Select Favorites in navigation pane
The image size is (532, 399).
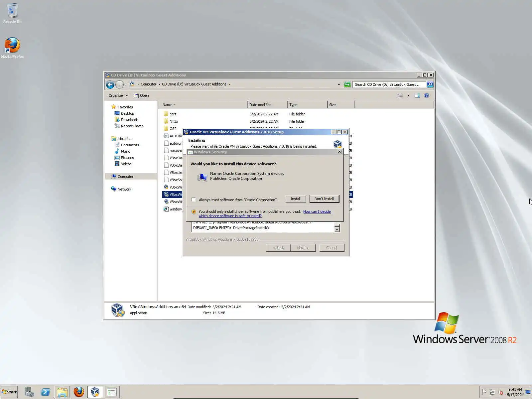pos(125,107)
